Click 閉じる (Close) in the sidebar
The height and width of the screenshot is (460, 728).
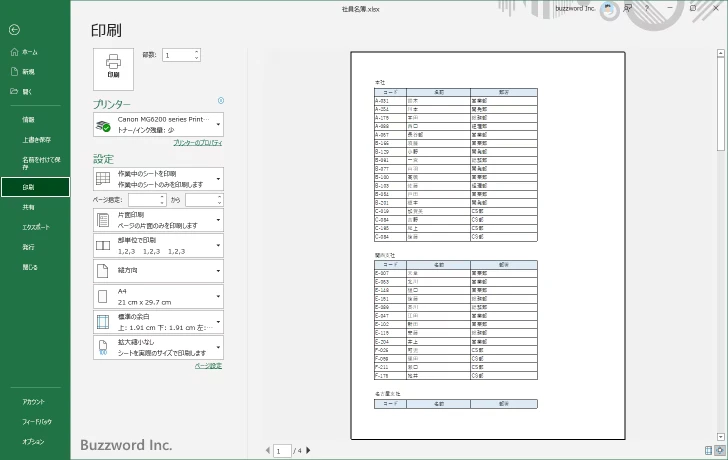click(x=30, y=267)
